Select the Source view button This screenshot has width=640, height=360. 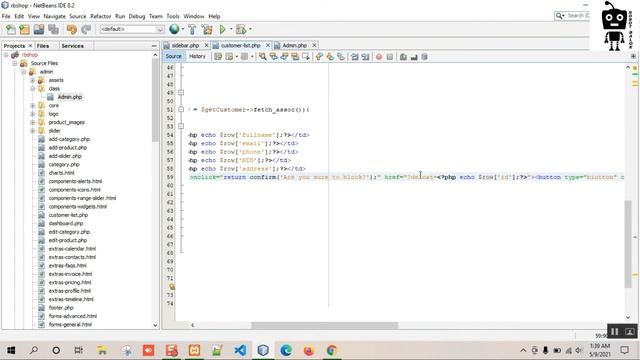click(x=173, y=56)
